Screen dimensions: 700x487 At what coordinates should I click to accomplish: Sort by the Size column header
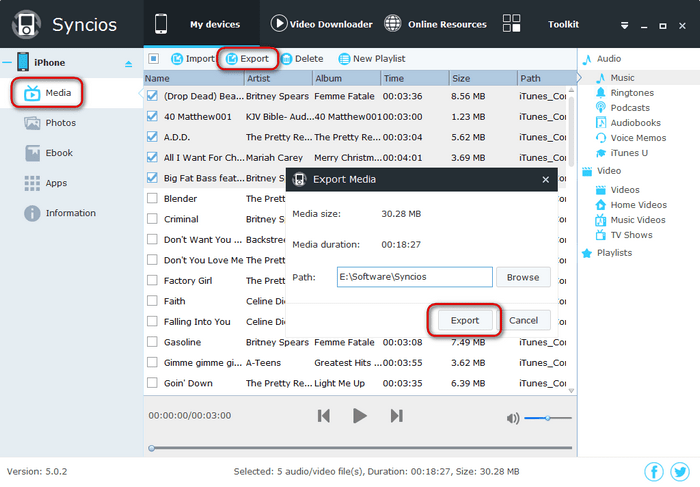[483, 79]
